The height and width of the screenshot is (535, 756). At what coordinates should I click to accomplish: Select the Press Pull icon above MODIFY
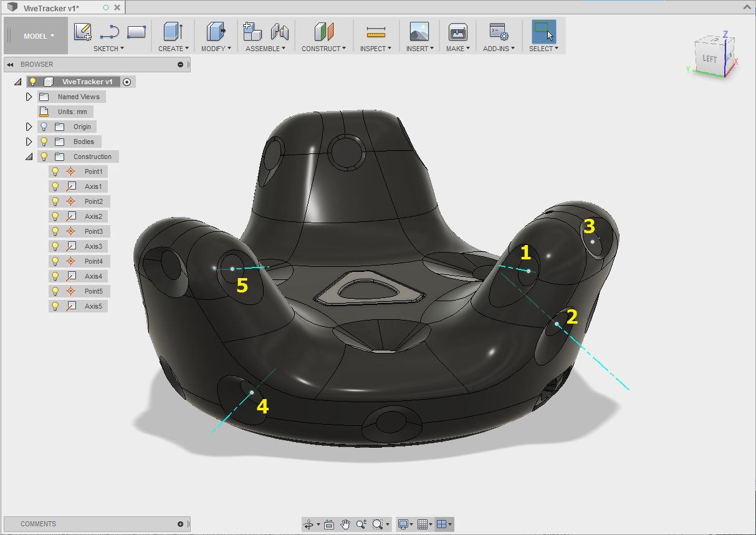click(216, 31)
